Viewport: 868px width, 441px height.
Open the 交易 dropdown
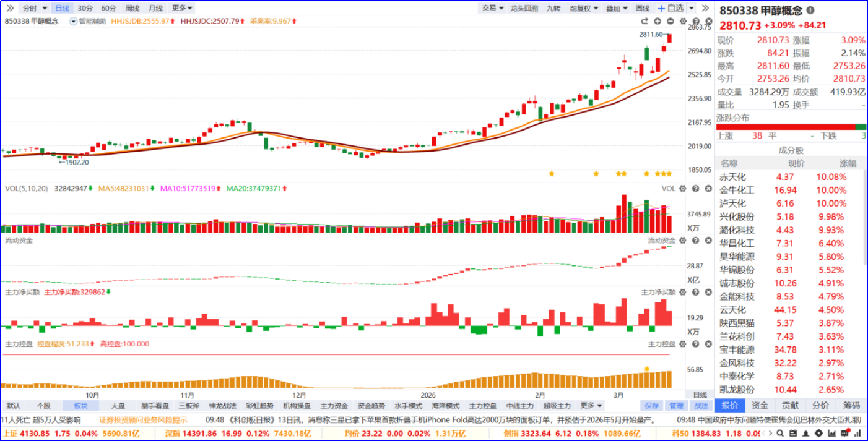[493, 8]
